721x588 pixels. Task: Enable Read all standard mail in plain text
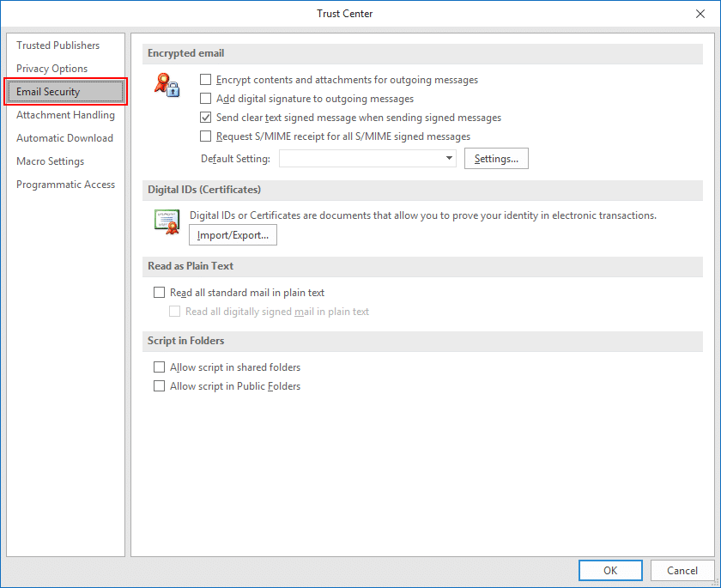159,293
